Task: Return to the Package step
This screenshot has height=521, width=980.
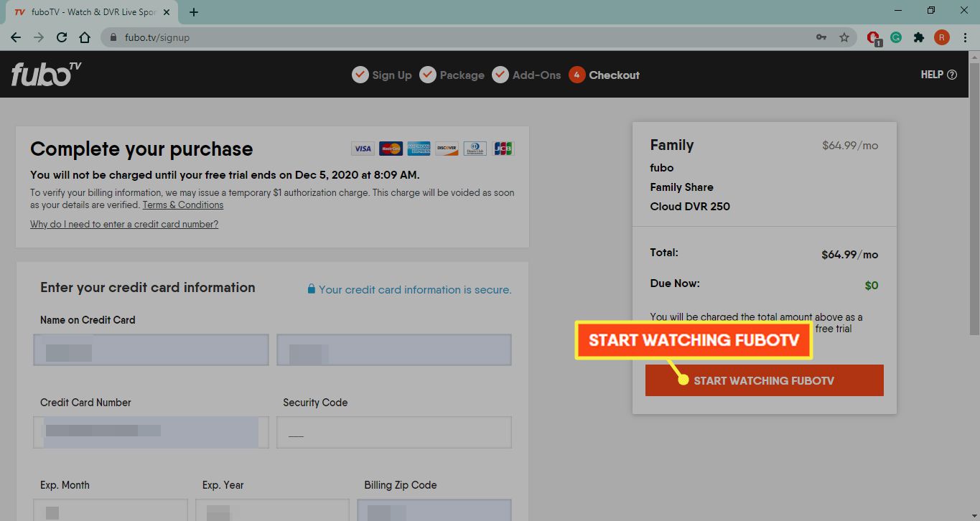Action: (452, 75)
